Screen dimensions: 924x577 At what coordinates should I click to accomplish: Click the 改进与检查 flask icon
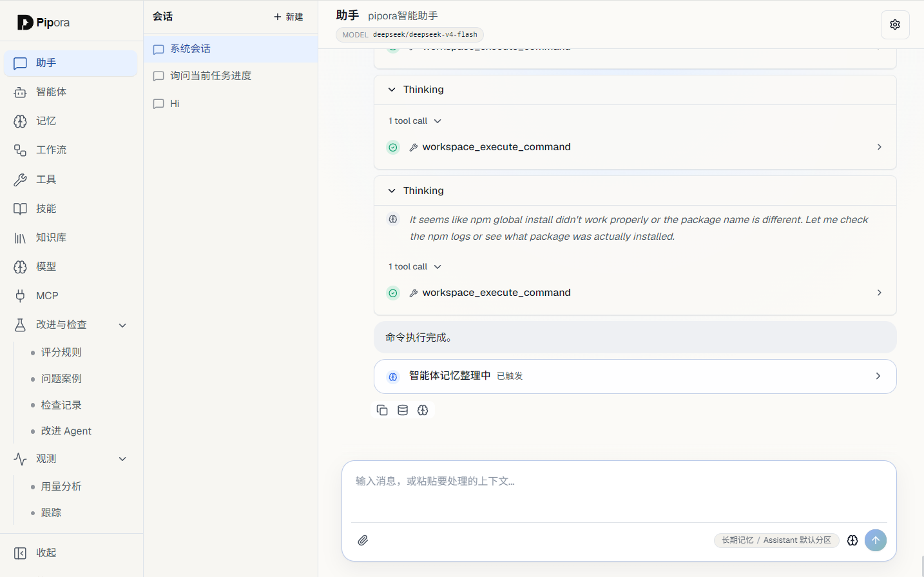[20, 325]
